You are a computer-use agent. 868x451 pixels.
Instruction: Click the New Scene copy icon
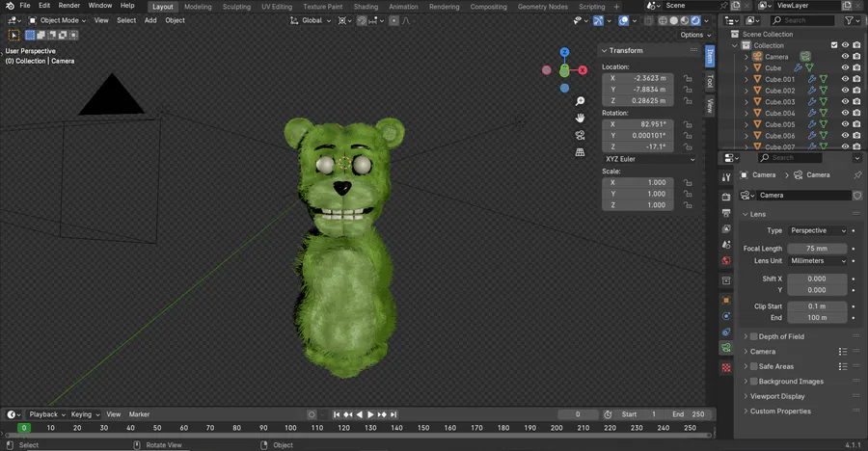tap(736, 6)
